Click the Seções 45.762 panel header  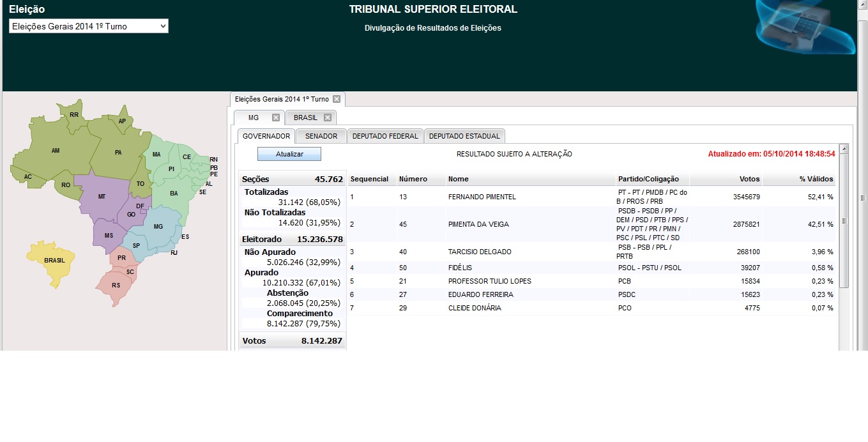(x=293, y=179)
